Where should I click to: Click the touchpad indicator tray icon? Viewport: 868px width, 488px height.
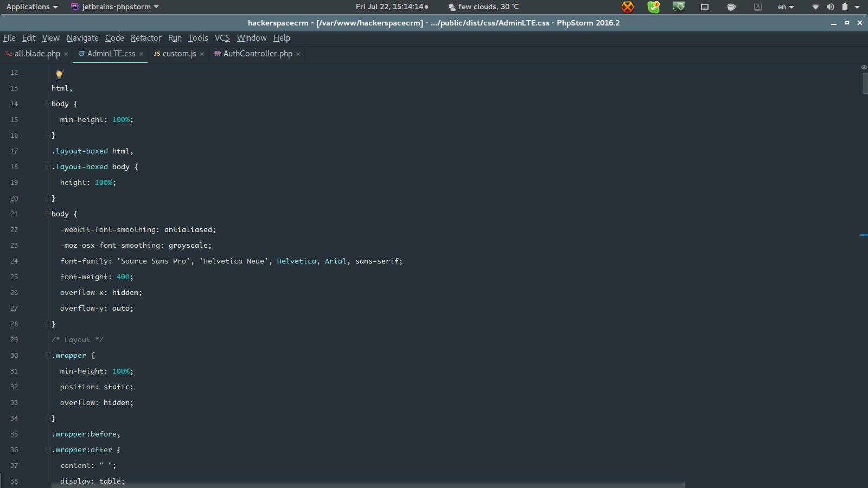pos(705,7)
